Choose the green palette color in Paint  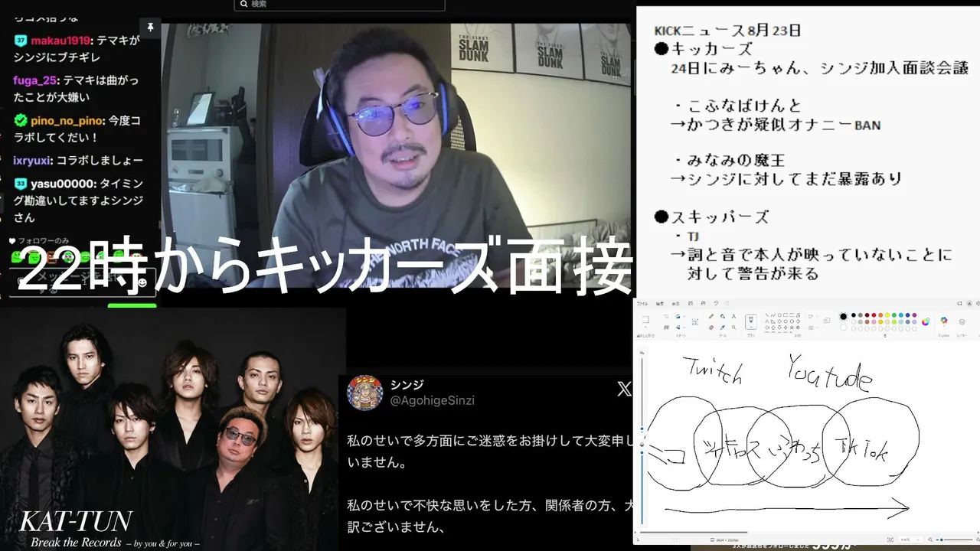click(894, 315)
